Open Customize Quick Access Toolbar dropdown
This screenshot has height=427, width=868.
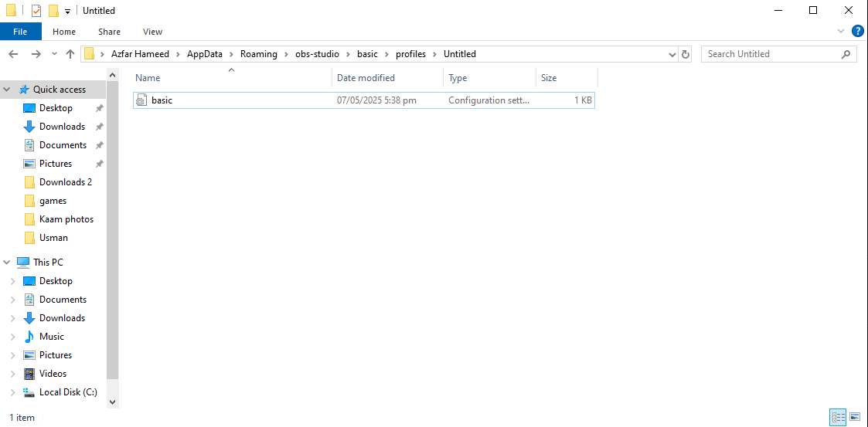(67, 11)
